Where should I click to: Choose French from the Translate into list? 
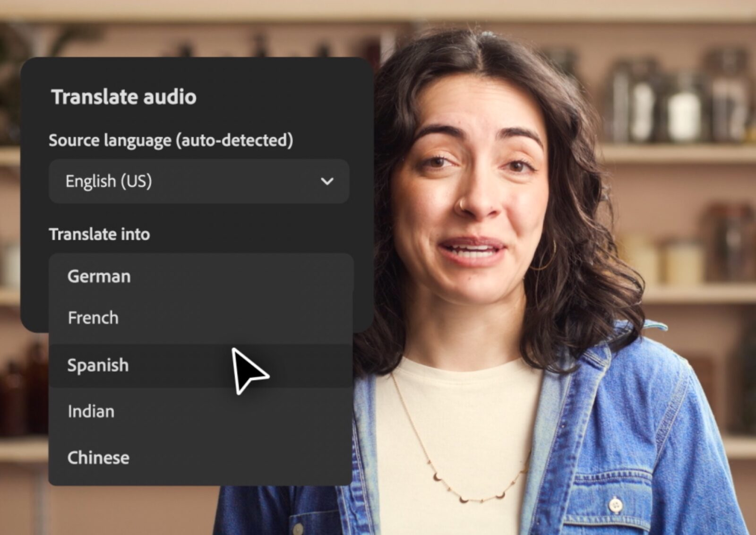tap(93, 318)
